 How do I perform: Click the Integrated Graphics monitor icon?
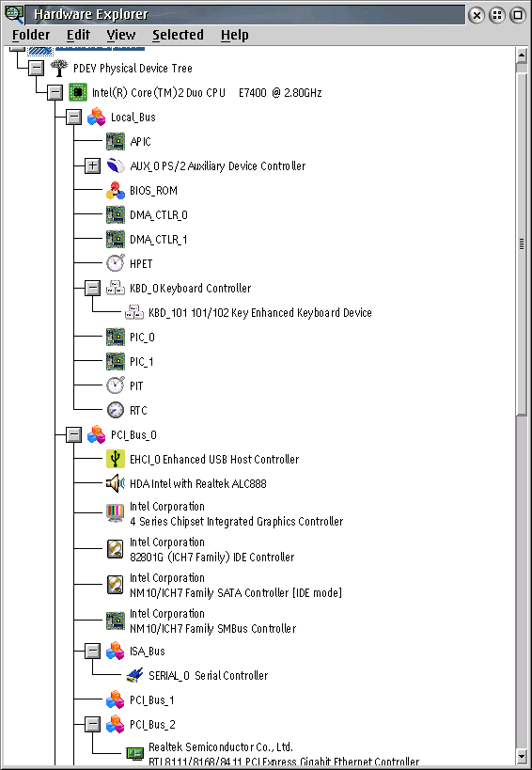pos(116,513)
